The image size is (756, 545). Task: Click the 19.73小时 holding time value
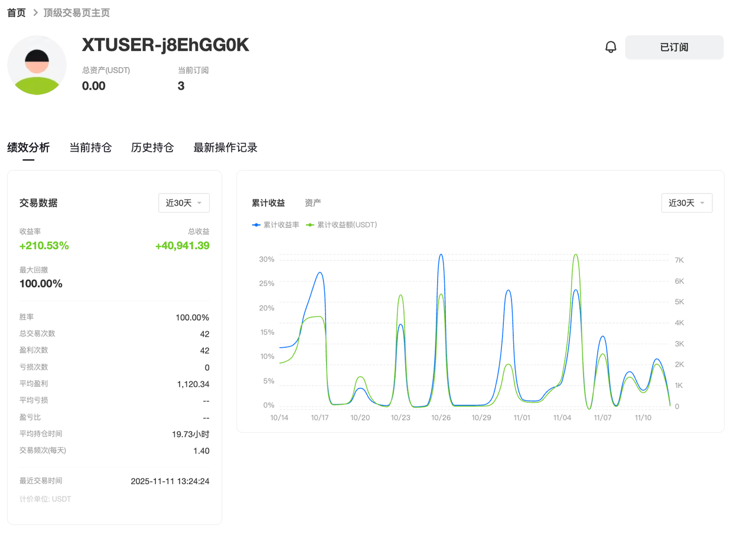pos(191,435)
